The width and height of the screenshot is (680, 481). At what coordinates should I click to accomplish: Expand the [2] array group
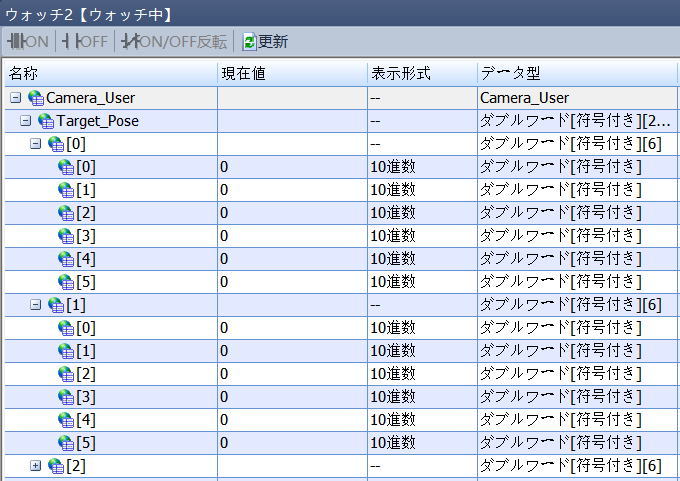coord(36,466)
